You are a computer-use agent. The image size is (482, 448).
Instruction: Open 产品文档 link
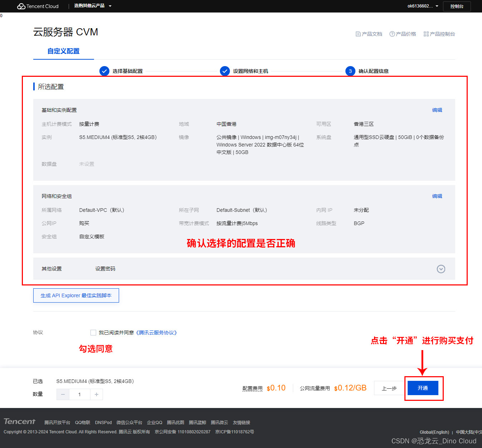369,34
